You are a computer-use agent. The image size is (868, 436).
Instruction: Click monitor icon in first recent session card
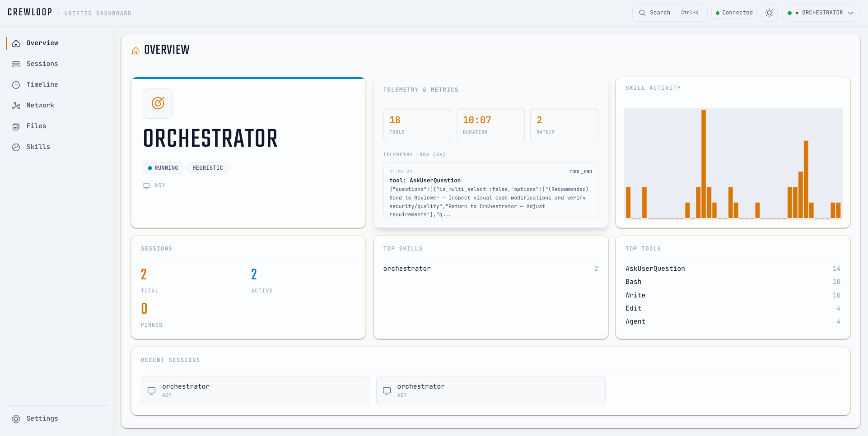(152, 390)
